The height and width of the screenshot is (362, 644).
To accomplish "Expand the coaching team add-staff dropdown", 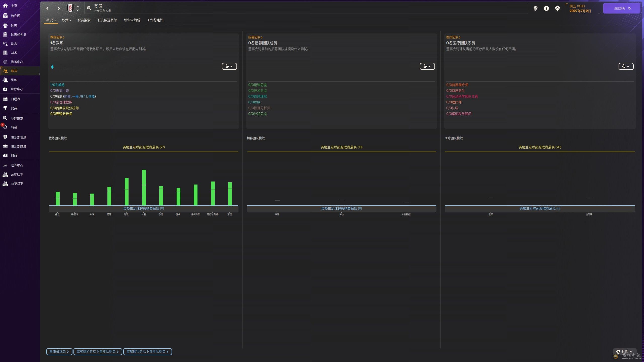I will click(x=229, y=66).
